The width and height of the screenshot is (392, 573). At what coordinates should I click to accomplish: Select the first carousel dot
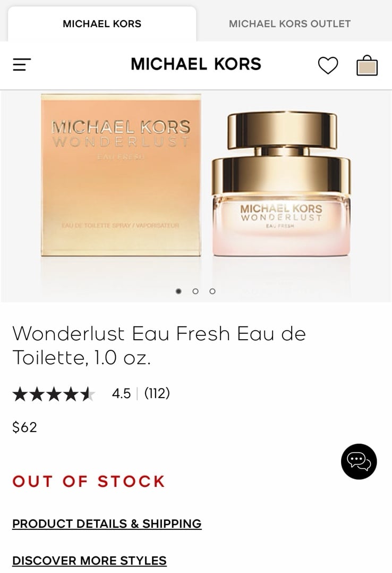point(178,291)
